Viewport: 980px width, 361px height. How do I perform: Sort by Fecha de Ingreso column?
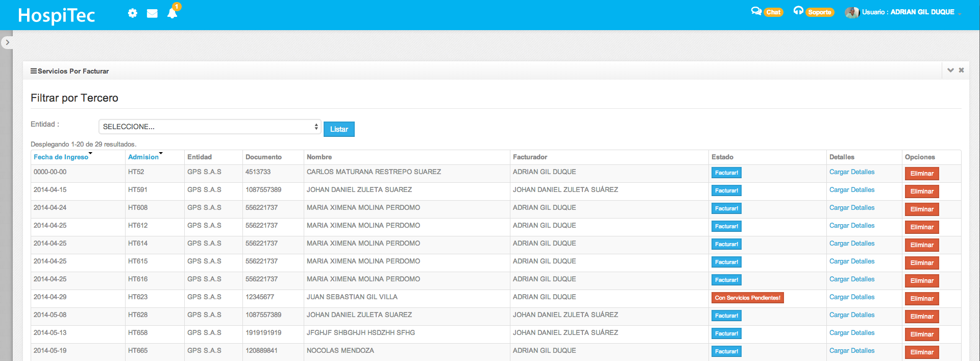[x=61, y=157]
